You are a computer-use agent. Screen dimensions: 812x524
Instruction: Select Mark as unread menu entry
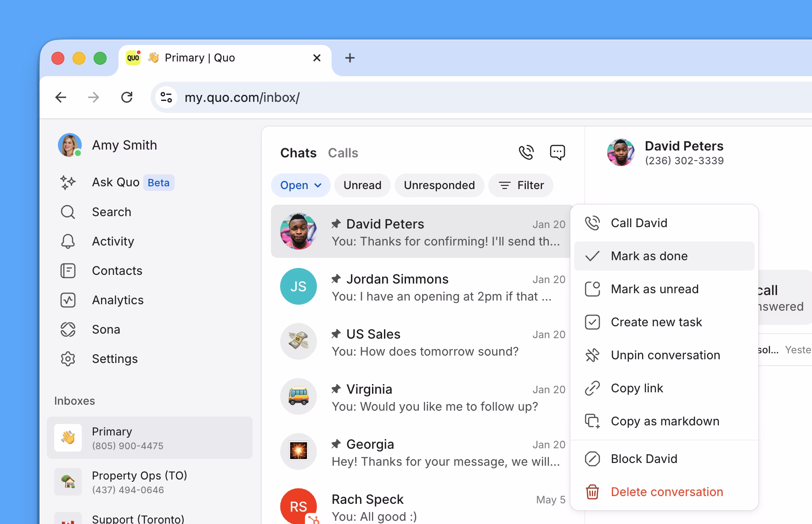pyautogui.click(x=664, y=289)
